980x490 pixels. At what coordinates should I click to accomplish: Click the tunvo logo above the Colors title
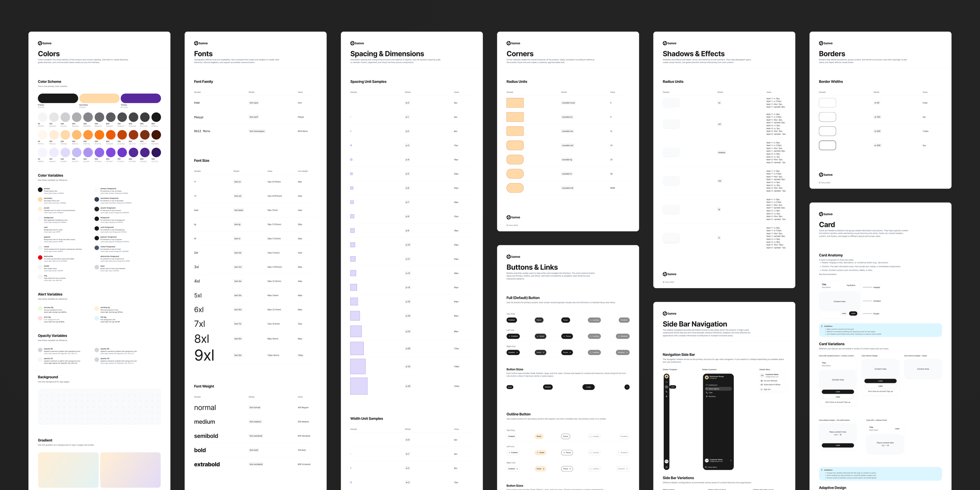(44, 43)
